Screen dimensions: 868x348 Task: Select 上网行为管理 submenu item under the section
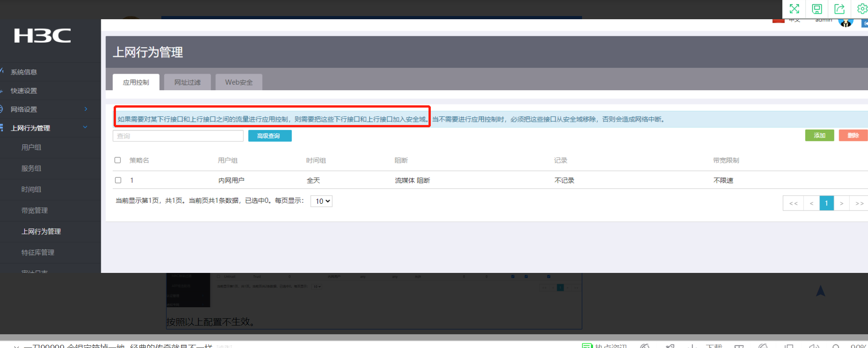(x=41, y=232)
